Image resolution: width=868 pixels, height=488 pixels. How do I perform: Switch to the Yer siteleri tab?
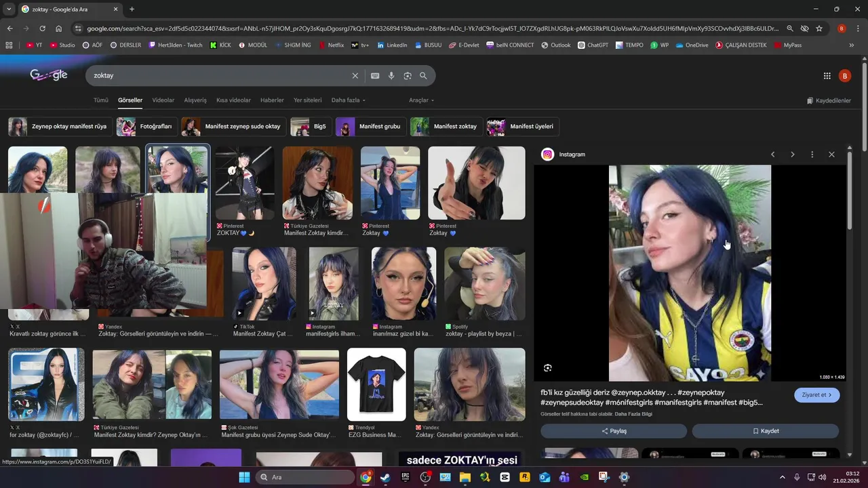pyautogui.click(x=308, y=100)
